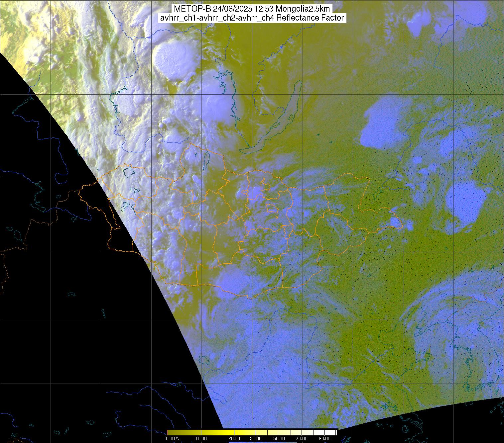Click the 'avhrr_ch1-avhrr_ch2-avhrr_ch4 Reflectance Factor' subtitle
504x443 pixels.
pyautogui.click(x=252, y=18)
